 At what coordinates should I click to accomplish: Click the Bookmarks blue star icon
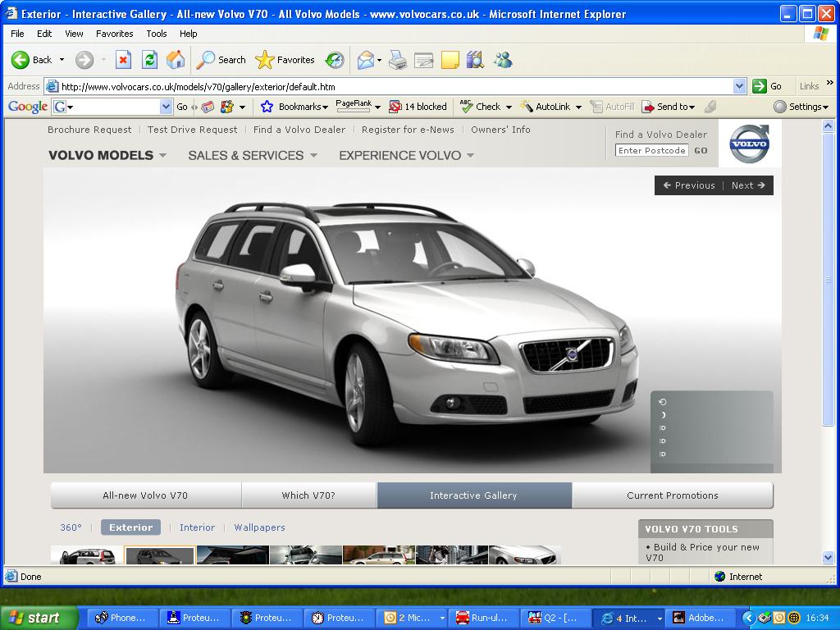click(x=267, y=107)
